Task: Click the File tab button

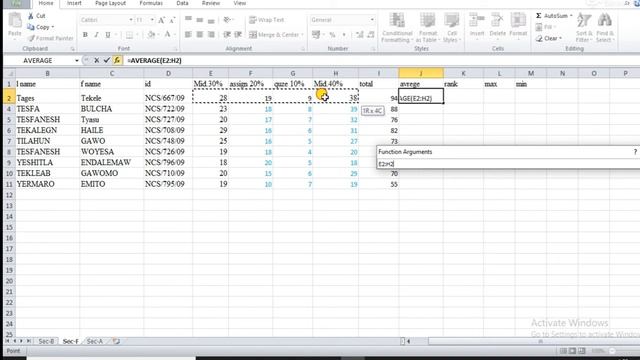Action: pyautogui.click(x=16, y=4)
